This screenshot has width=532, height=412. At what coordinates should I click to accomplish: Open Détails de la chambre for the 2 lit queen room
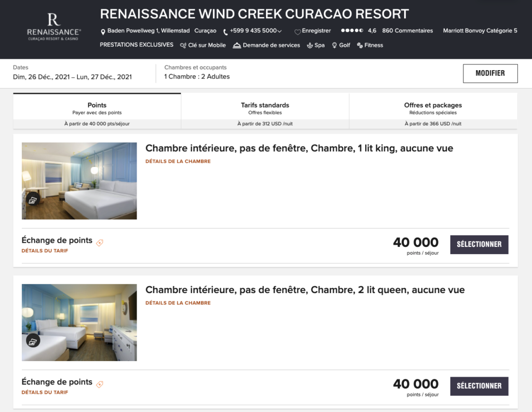tap(178, 303)
